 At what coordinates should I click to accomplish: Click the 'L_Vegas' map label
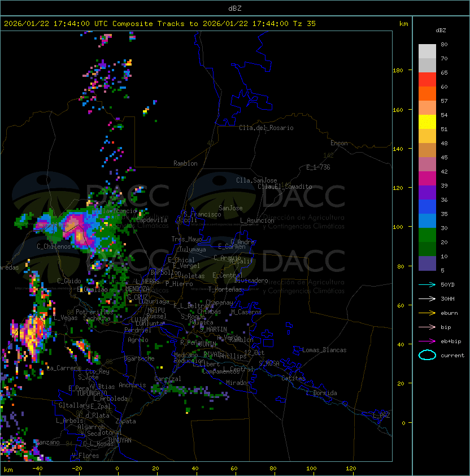(x=66, y=318)
